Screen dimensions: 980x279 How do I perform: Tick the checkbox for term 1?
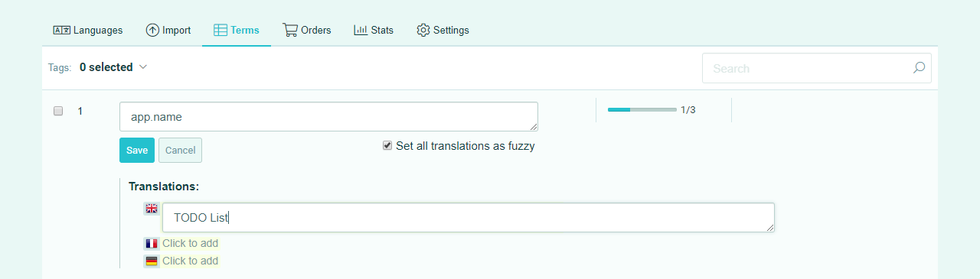pyautogui.click(x=58, y=111)
